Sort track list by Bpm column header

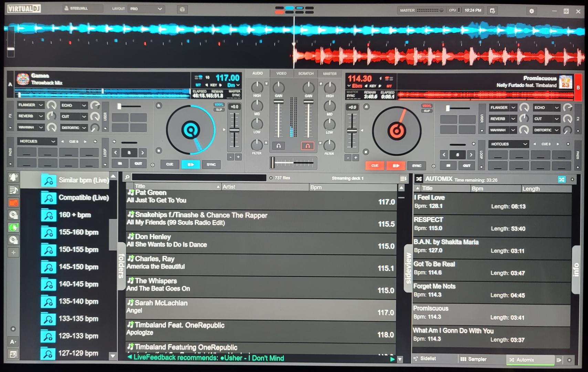tap(353, 187)
